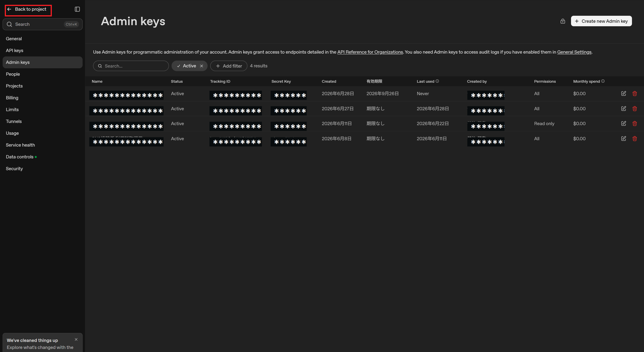The image size is (644, 352).
Task: Focus the sidebar Search box
Action: pos(42,24)
